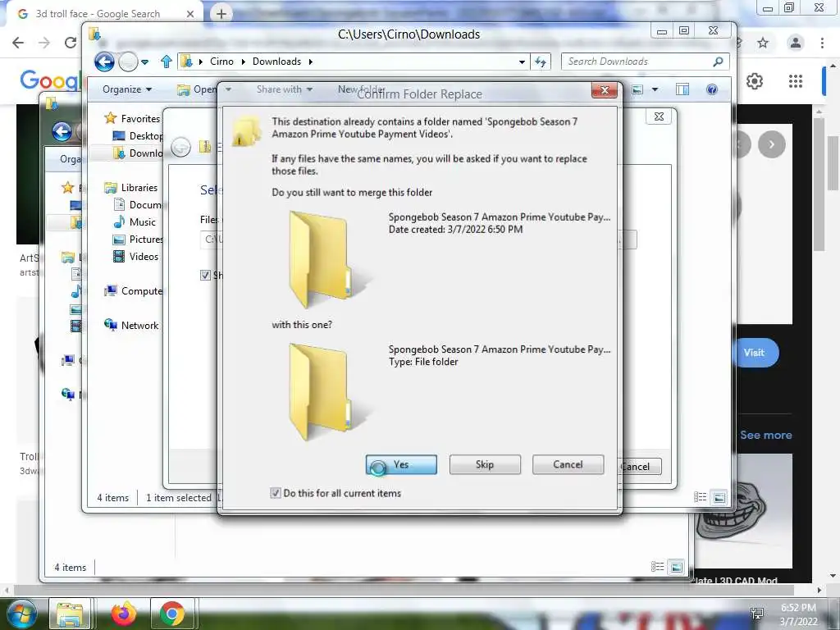Open Chrome profile avatar
The width and height of the screenshot is (840, 630).
click(x=796, y=43)
